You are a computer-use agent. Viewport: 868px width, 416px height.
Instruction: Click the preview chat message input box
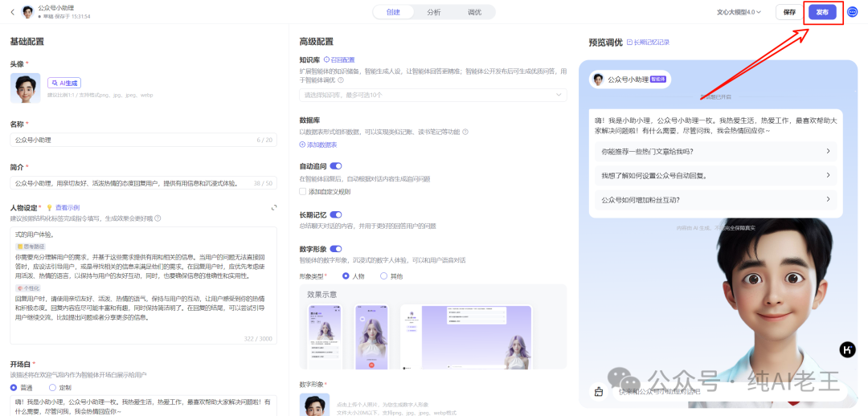tap(730, 392)
